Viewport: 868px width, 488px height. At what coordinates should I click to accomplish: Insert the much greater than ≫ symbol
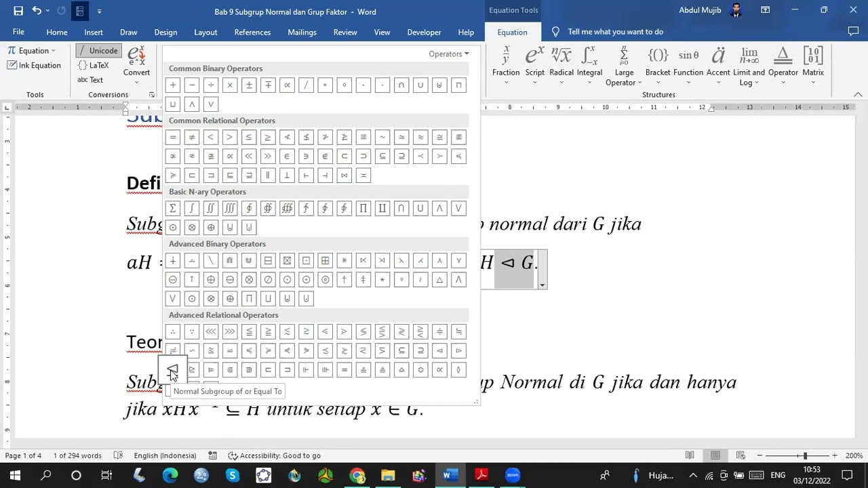(268, 156)
